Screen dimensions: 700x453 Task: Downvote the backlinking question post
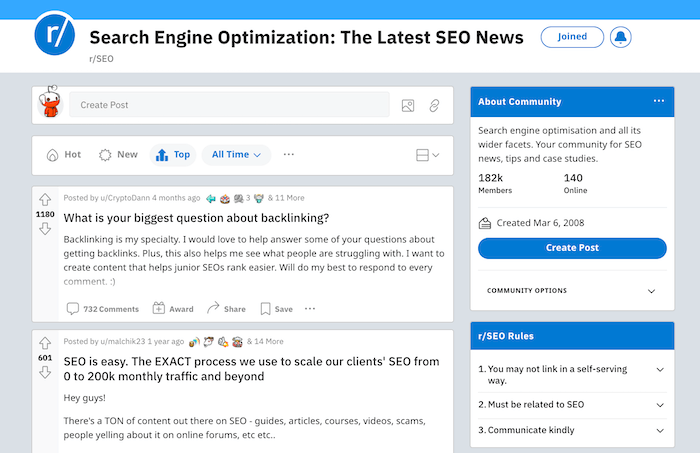tap(45, 229)
